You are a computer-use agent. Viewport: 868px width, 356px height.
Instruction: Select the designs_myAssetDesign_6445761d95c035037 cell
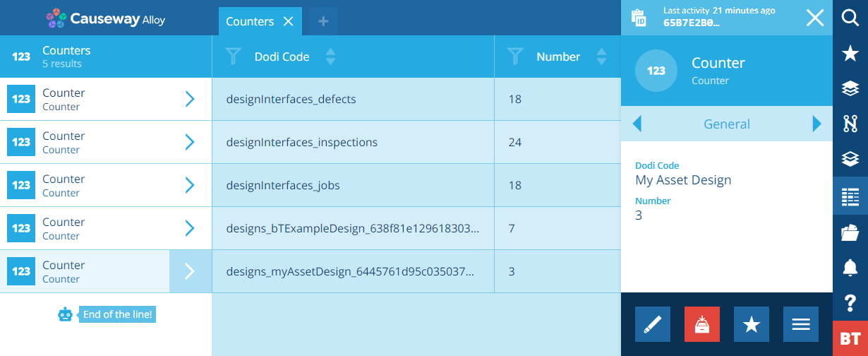[x=353, y=271]
